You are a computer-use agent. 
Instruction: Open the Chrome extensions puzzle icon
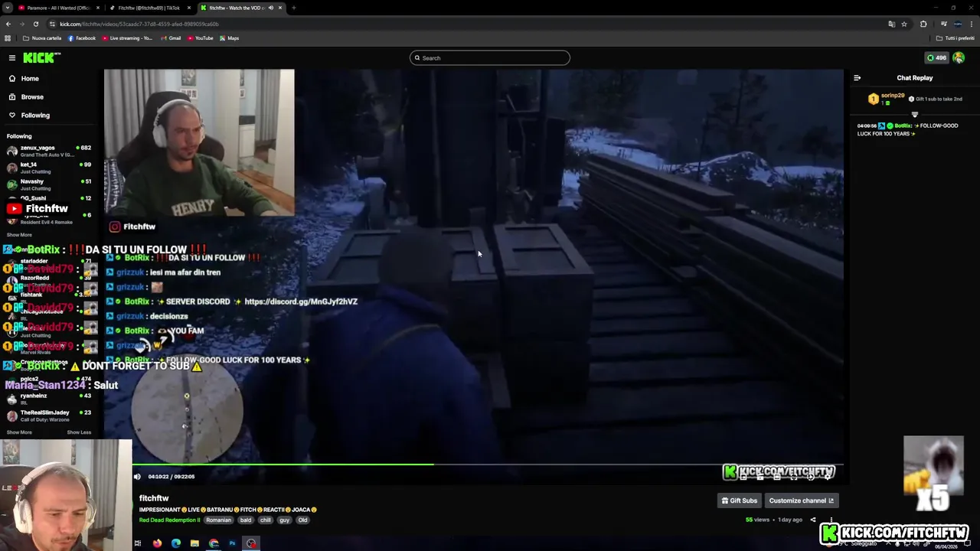(x=923, y=24)
